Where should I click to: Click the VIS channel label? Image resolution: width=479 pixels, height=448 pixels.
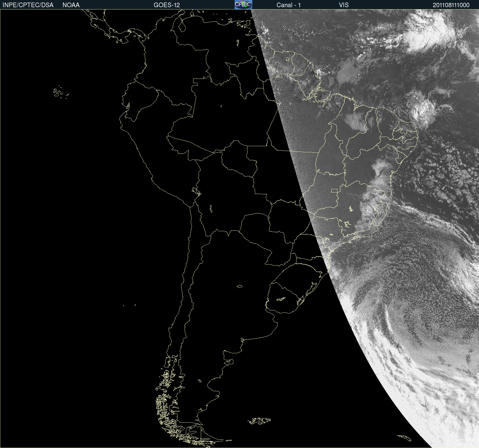tap(344, 5)
